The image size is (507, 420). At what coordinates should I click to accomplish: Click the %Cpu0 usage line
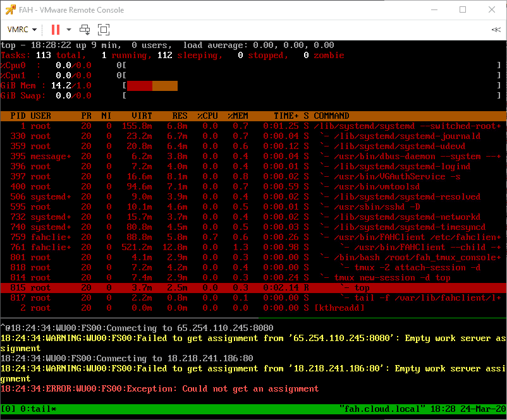click(x=253, y=65)
